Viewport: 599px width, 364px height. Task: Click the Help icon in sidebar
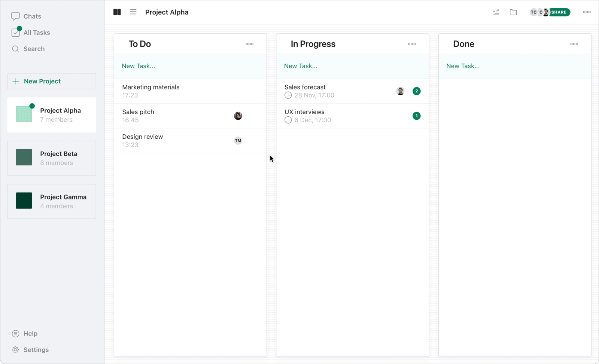pos(15,334)
